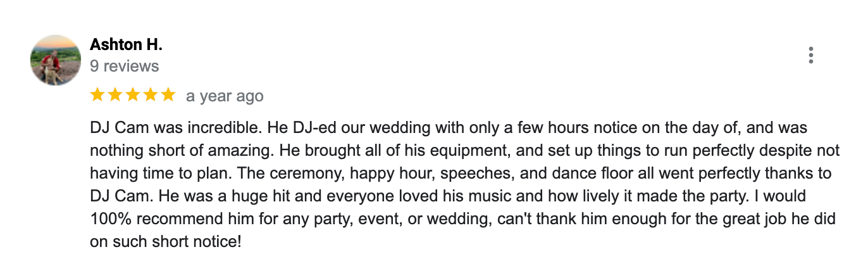Click the 'a year ago' timestamp
Screen dimensions: 868x266
[225, 96]
